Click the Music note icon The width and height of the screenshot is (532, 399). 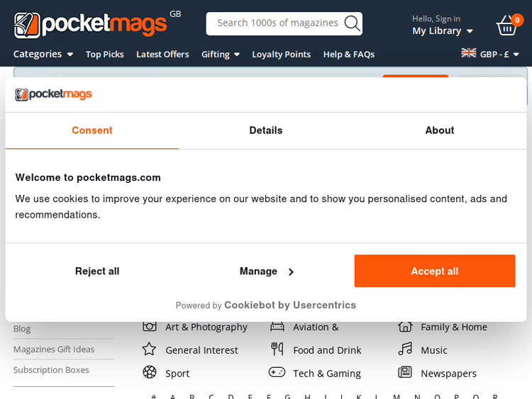(405, 349)
